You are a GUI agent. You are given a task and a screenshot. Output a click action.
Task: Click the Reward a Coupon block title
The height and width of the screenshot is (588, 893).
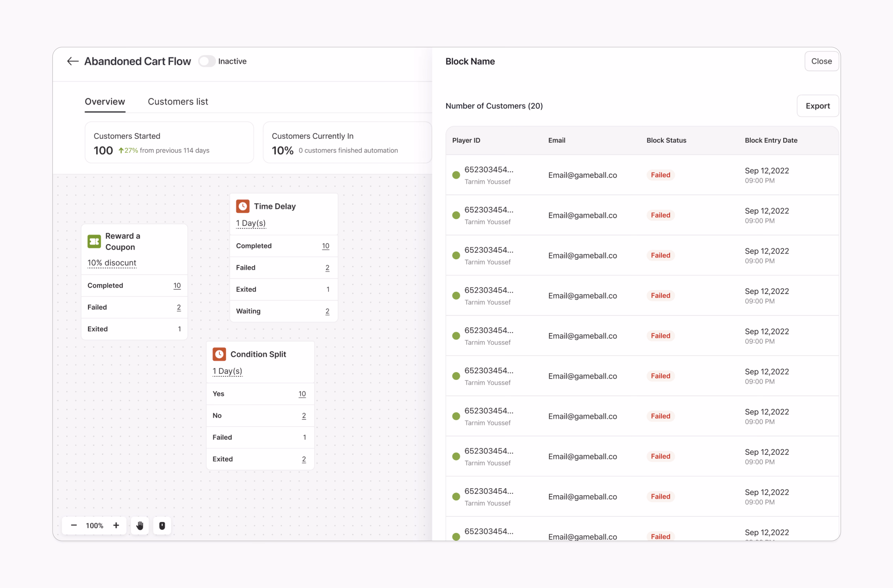tap(123, 242)
